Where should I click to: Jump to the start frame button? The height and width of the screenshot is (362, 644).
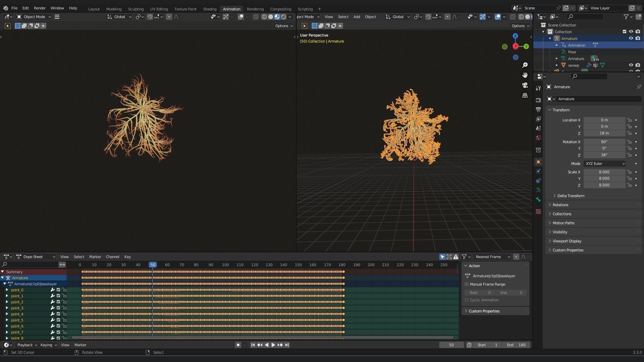[253, 345]
